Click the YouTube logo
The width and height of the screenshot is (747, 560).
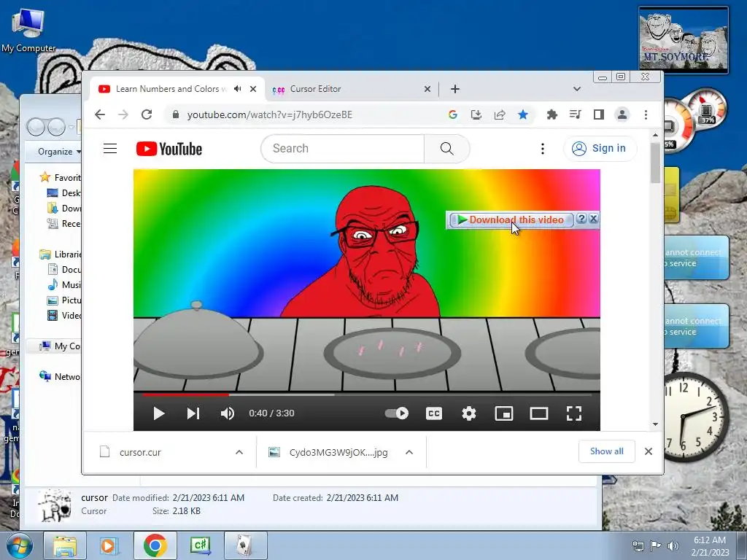[x=169, y=149]
